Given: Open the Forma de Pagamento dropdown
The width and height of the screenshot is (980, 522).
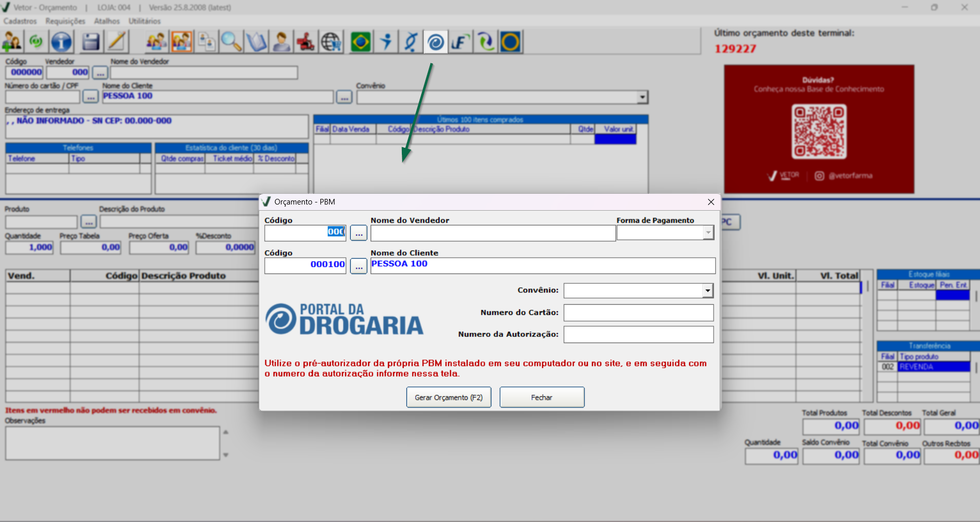Looking at the screenshot, I should (x=708, y=233).
